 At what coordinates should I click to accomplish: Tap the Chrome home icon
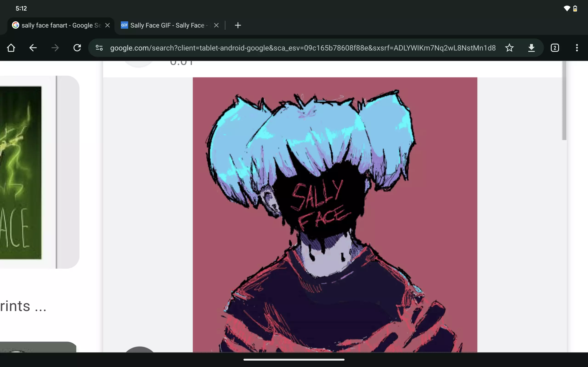click(x=11, y=48)
